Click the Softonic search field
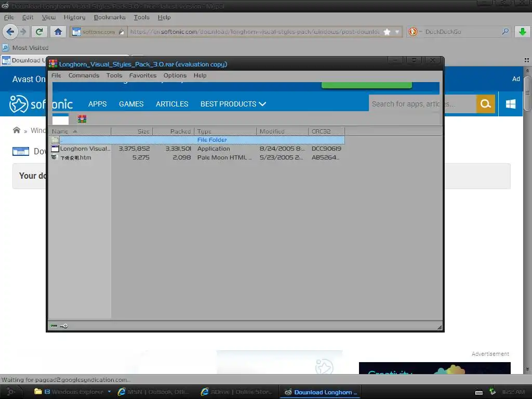 pos(422,104)
